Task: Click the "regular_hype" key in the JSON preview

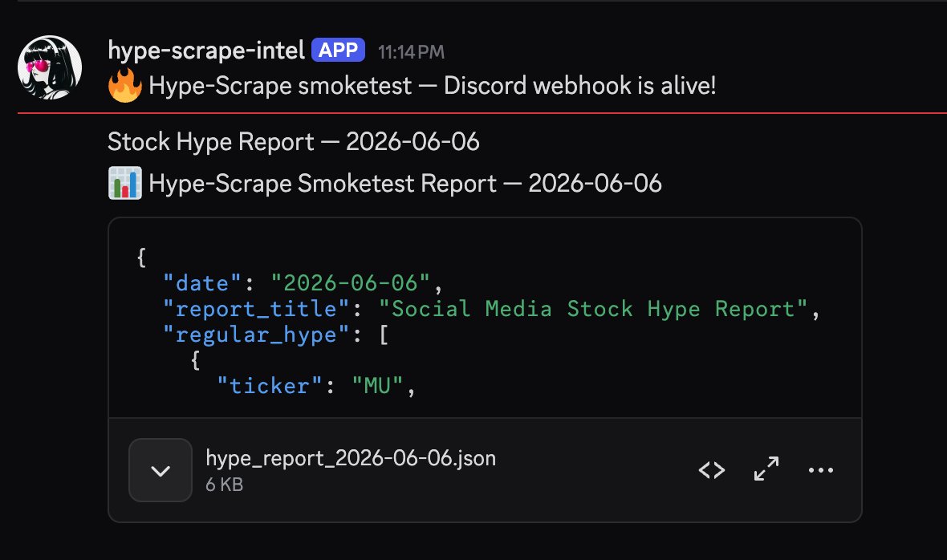Action: (x=256, y=335)
